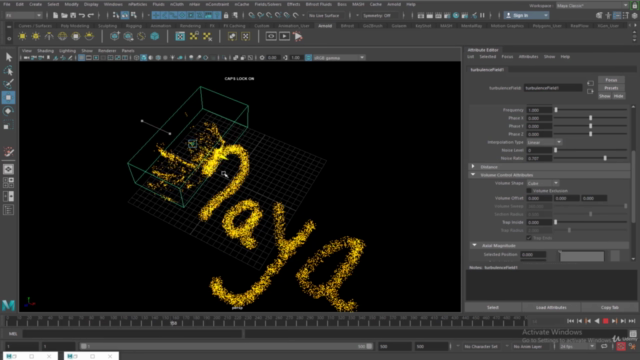
Task: Click the Noise Level input field
Action: pyautogui.click(x=539, y=150)
